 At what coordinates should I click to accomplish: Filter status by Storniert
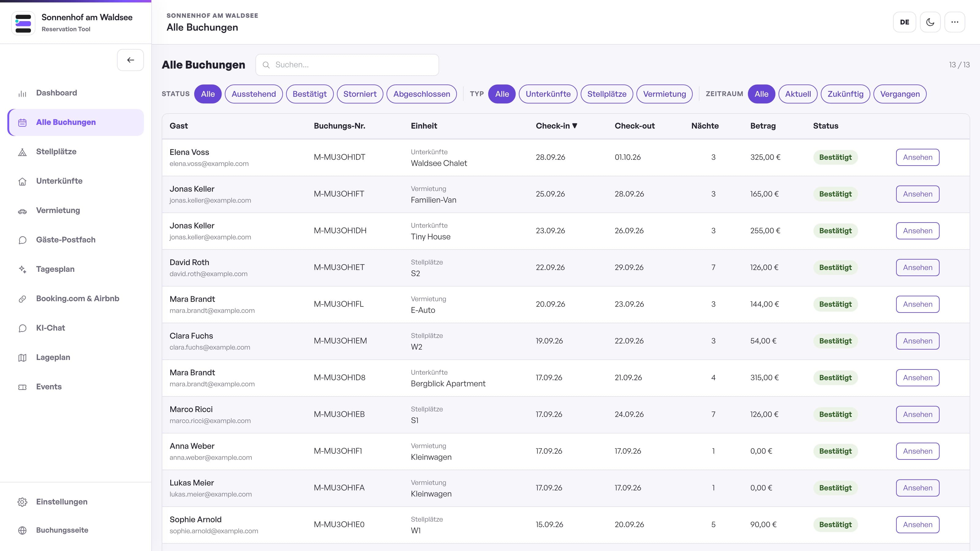tap(360, 94)
